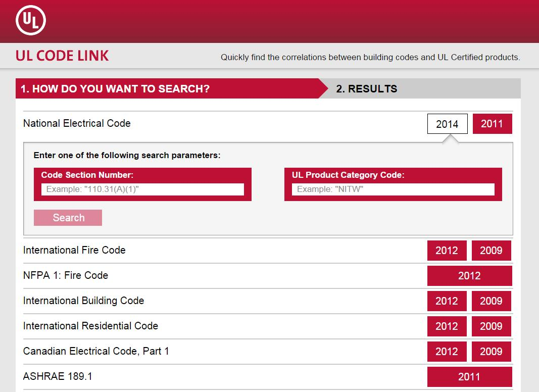The width and height of the screenshot is (539, 392).
Task: Choose the 2012 International Fire Code edition
Action: tap(447, 250)
